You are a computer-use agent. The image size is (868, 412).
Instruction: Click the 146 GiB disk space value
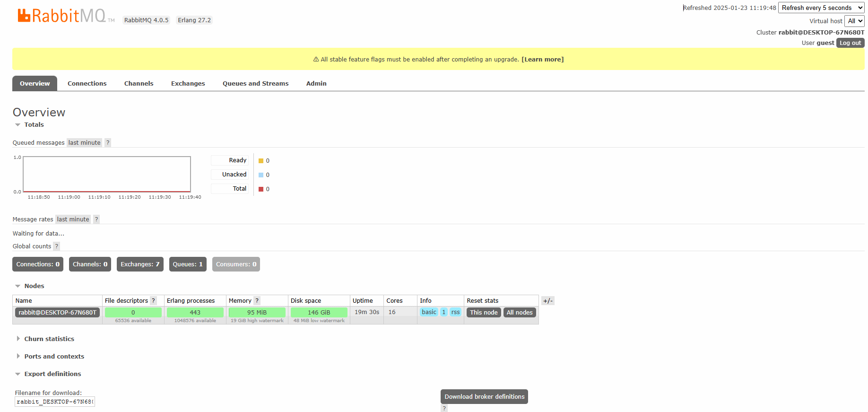tap(319, 312)
